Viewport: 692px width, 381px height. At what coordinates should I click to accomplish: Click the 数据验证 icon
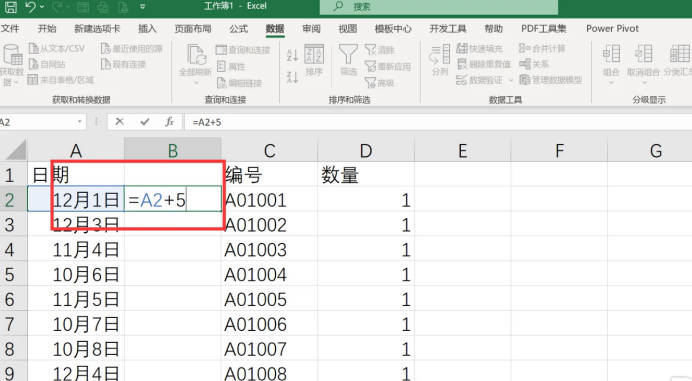coord(462,80)
